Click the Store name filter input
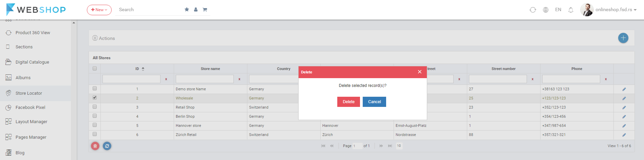This screenshot has width=644, height=160. point(205,79)
